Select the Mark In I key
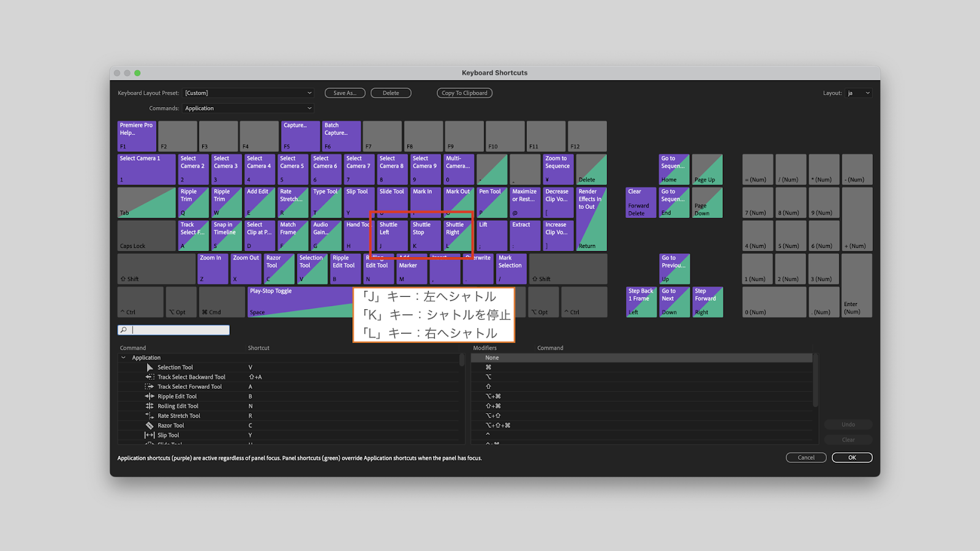 426,203
